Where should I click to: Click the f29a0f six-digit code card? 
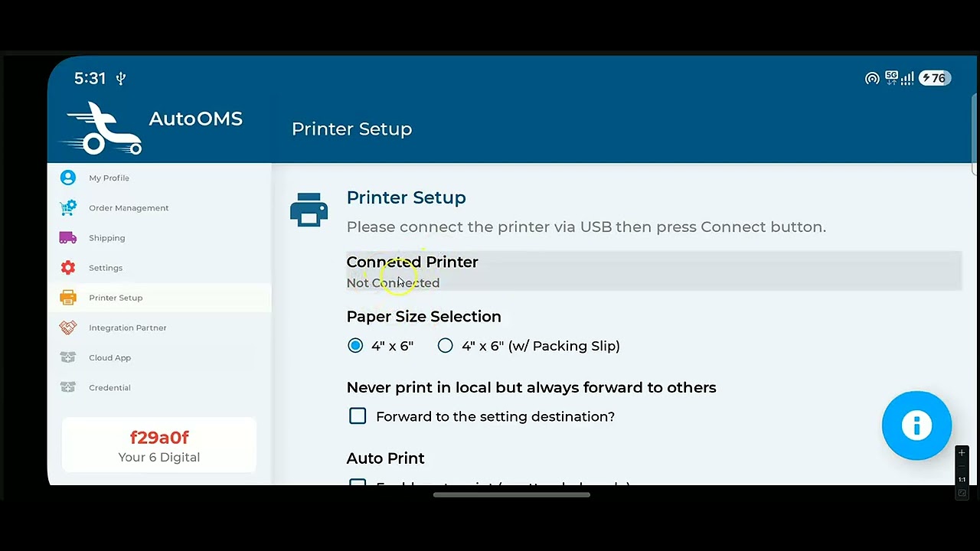[159, 445]
